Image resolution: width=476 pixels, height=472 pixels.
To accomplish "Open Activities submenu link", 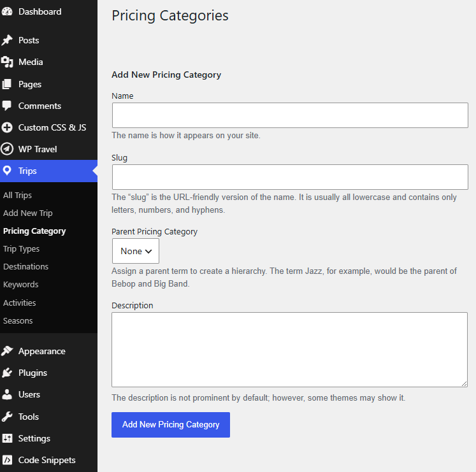I will pos(19,303).
